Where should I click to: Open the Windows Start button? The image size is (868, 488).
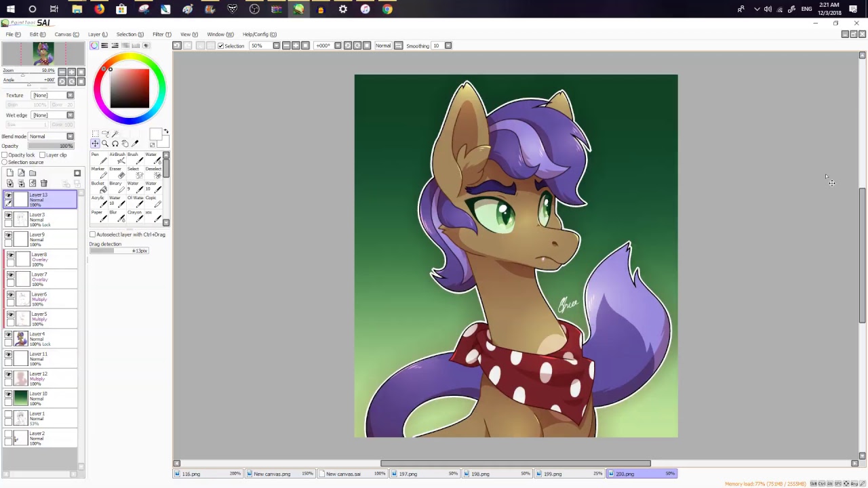click(10, 9)
